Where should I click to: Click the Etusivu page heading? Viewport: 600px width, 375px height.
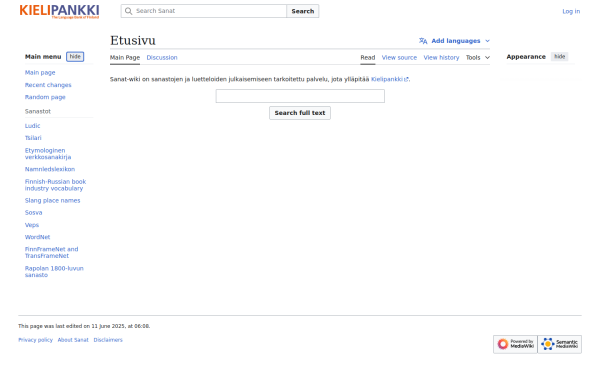(133, 41)
